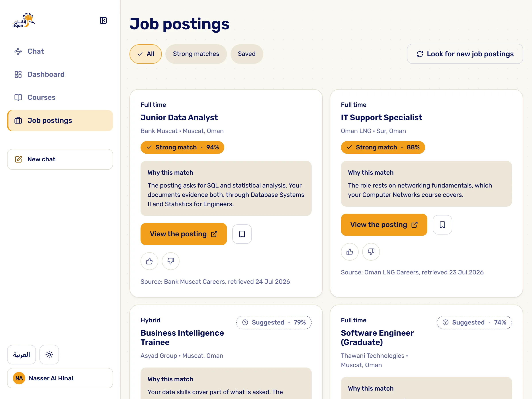Click the New chat pencil icon
The width and height of the screenshot is (532, 399).
[x=19, y=159]
